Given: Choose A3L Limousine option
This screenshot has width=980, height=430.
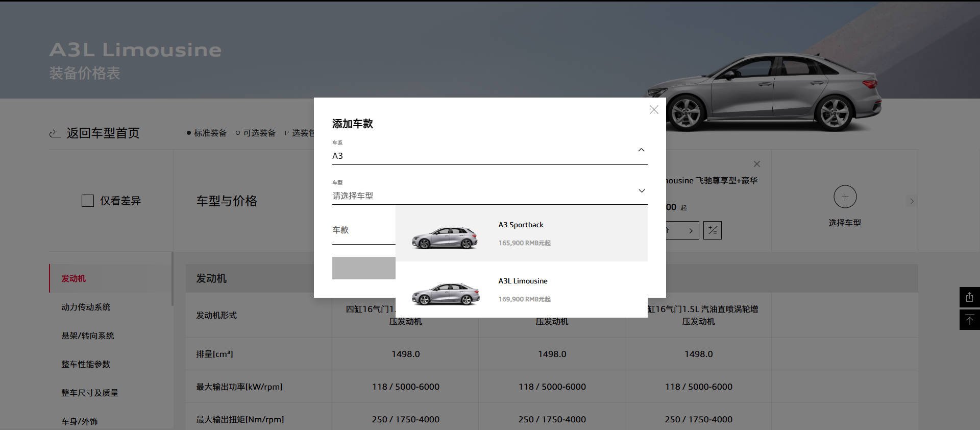Looking at the screenshot, I should 523,281.
